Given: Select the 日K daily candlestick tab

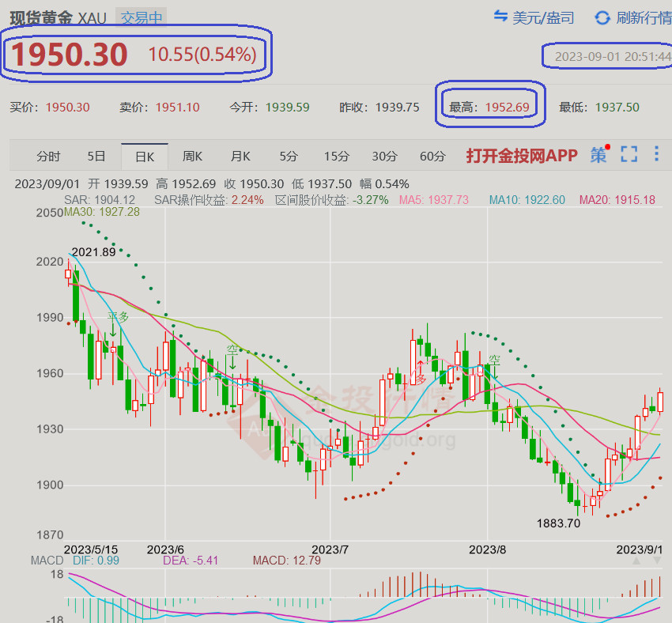Looking at the screenshot, I should (145, 157).
